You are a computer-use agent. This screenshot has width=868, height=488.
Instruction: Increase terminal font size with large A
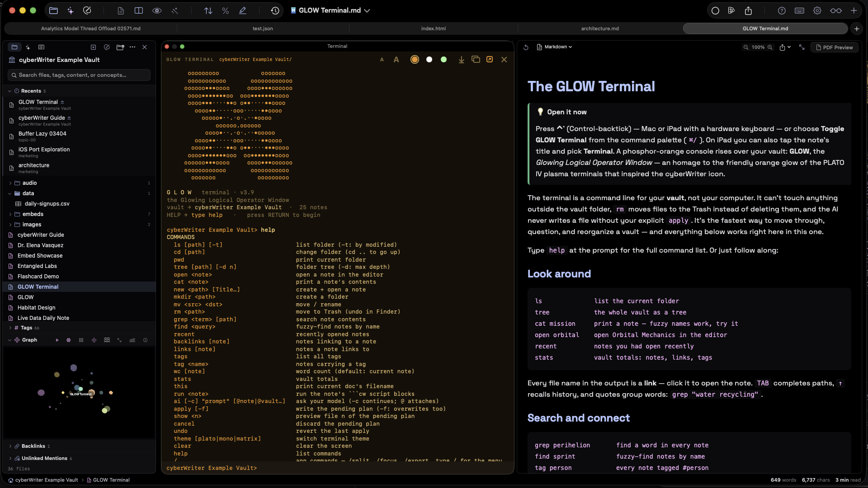(396, 60)
